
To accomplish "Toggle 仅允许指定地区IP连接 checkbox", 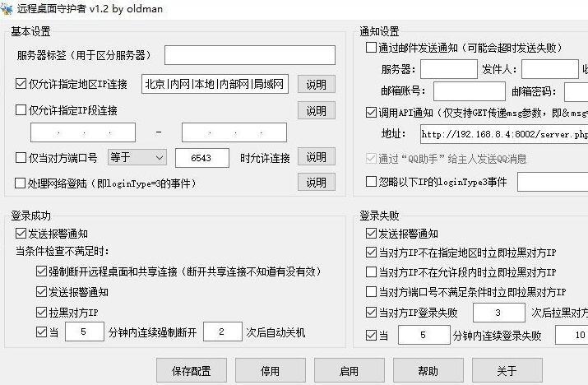I will tap(21, 84).
